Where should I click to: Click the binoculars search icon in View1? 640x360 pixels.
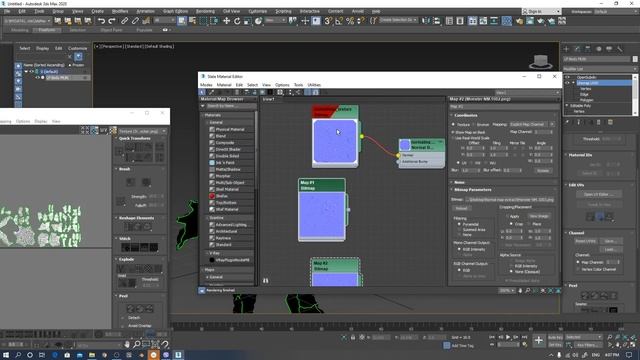[x=266, y=281]
